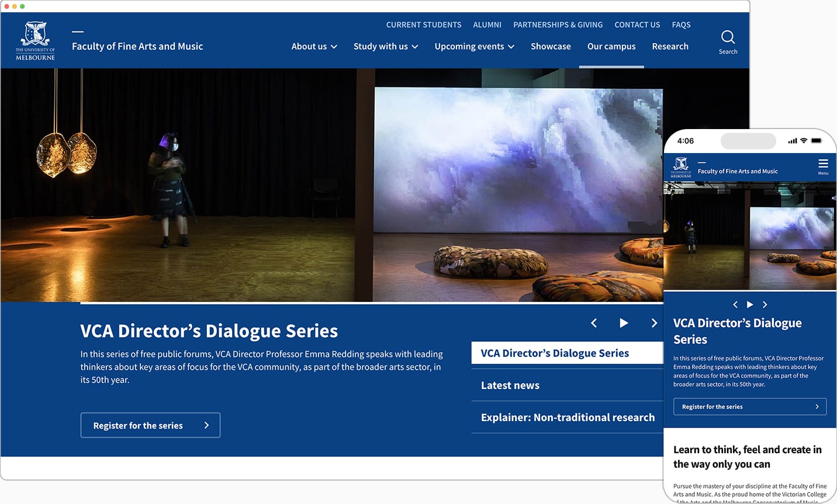Click mobile carousel next arrow
Screen dimensions: 837x504
click(x=765, y=304)
